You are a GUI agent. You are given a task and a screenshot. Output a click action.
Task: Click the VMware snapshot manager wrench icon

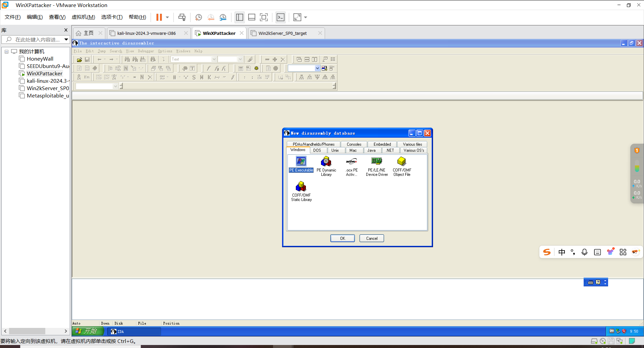pos(223,17)
